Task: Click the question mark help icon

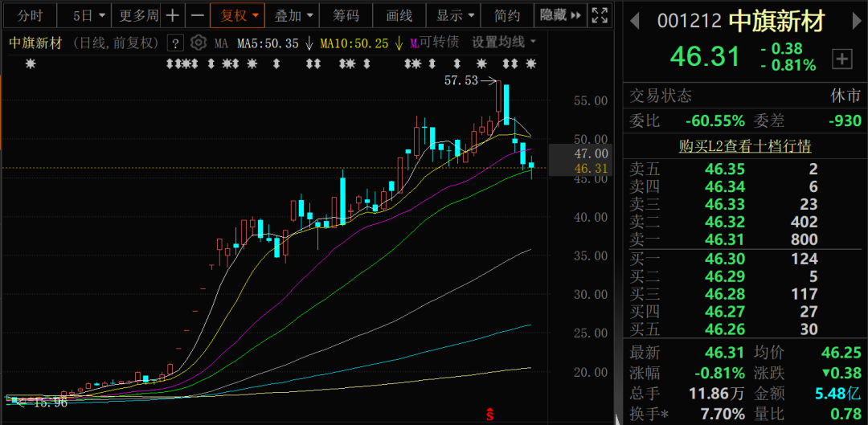Action: pos(176,43)
